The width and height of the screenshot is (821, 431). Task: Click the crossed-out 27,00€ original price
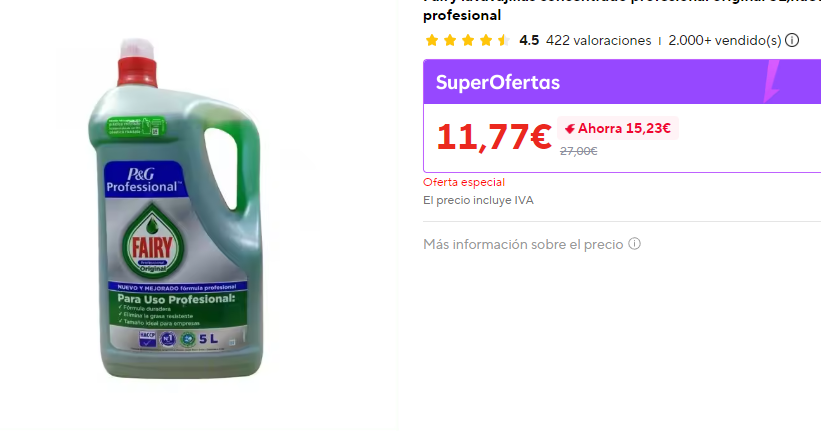pos(579,151)
